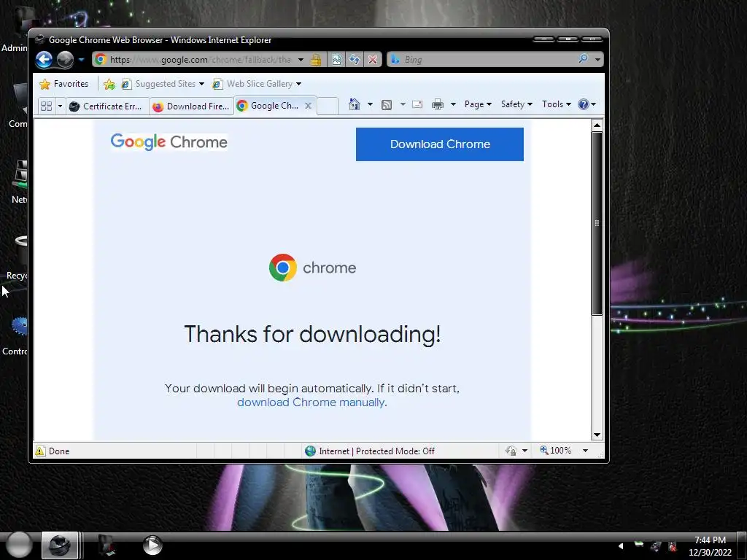
Task: Open the tab list dropdown arrow
Action: coord(60,106)
